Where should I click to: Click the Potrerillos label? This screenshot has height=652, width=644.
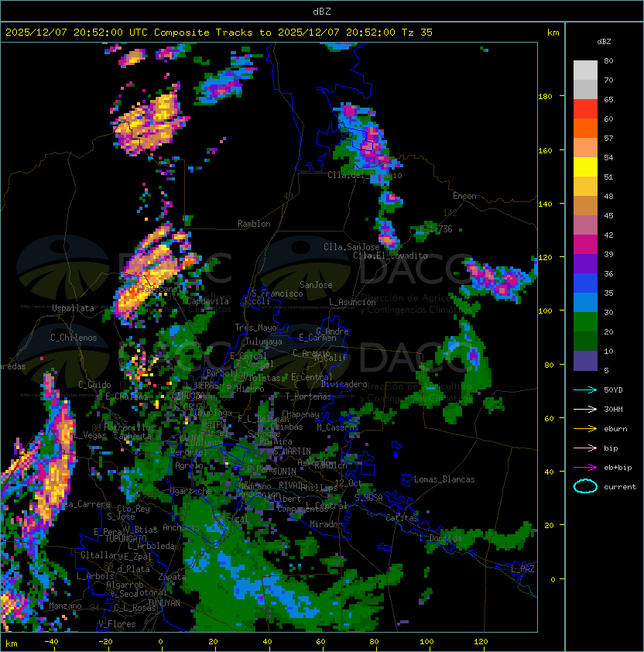point(129,427)
